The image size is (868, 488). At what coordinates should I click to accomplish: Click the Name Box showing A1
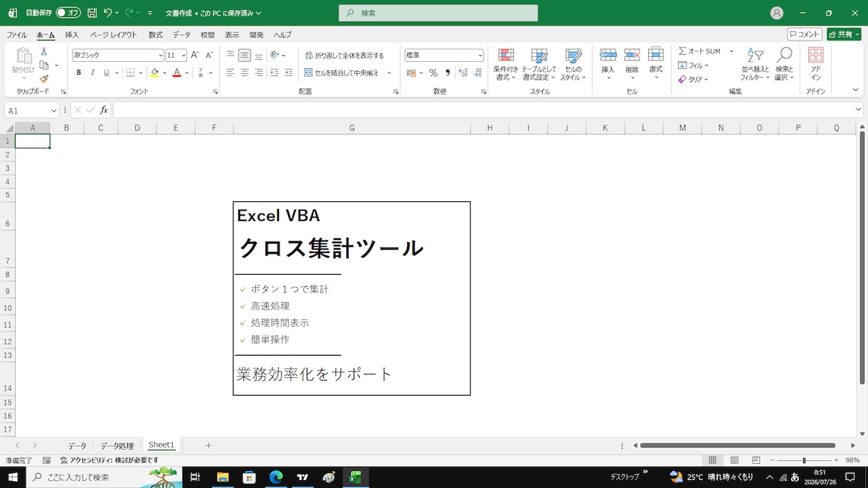point(32,110)
